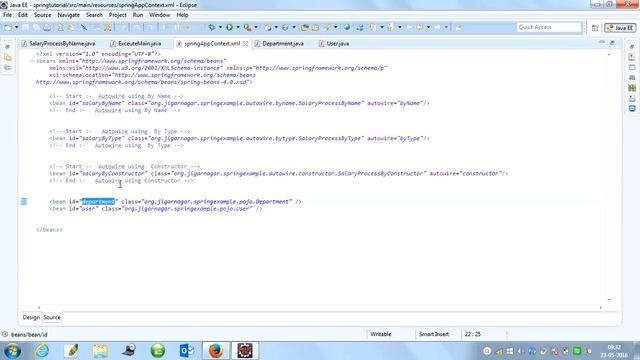Click the Print toolbar icon
640x360 pixels.
tap(47, 27)
